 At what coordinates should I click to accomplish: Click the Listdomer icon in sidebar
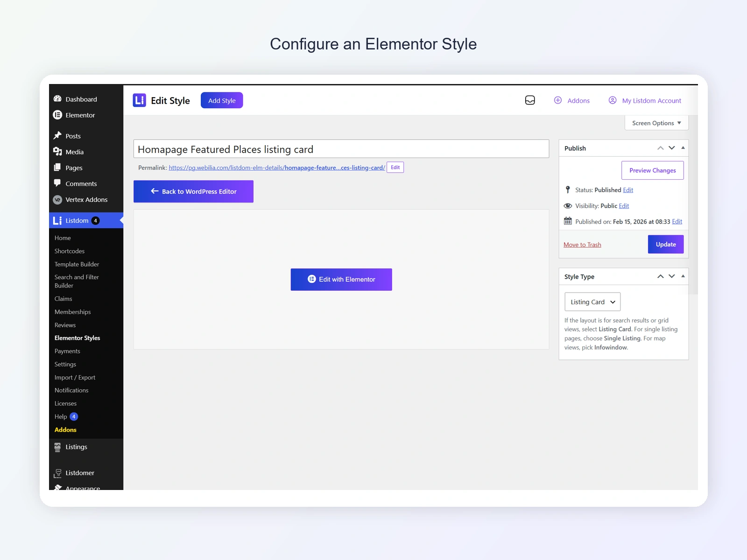57,473
